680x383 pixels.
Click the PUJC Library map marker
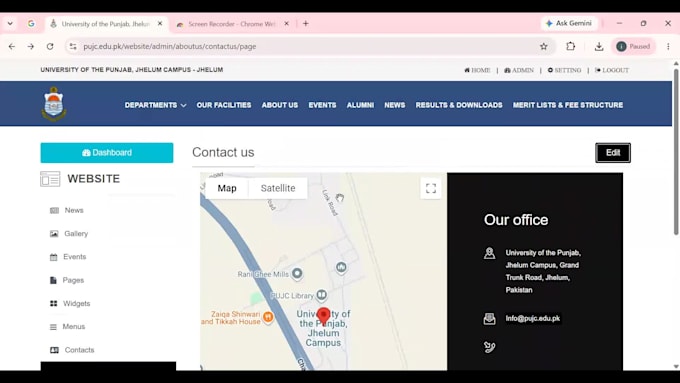tap(321, 295)
